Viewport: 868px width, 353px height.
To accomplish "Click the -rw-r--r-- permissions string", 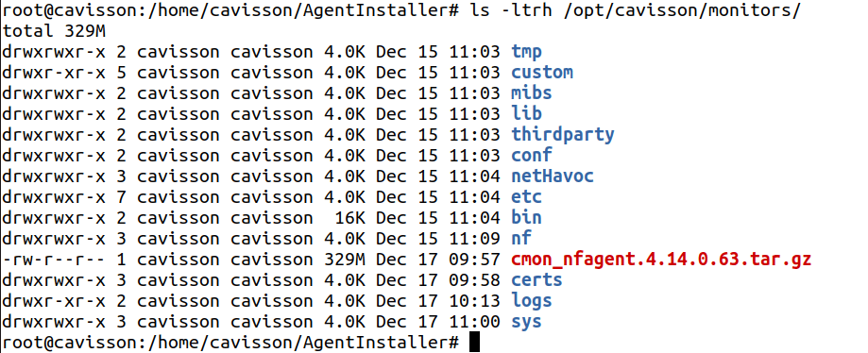I will [54, 260].
